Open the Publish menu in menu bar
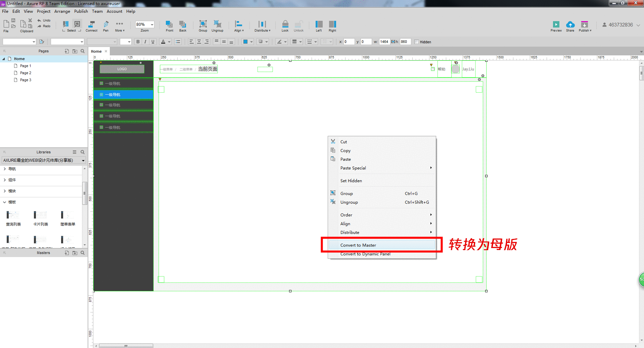The width and height of the screenshot is (644, 348). 81,11
